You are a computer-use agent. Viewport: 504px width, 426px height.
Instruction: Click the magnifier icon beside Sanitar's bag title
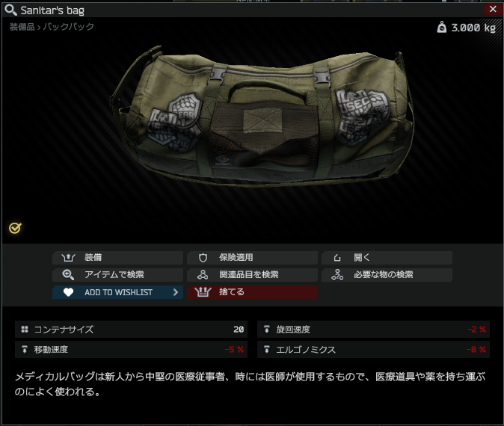click(x=10, y=10)
